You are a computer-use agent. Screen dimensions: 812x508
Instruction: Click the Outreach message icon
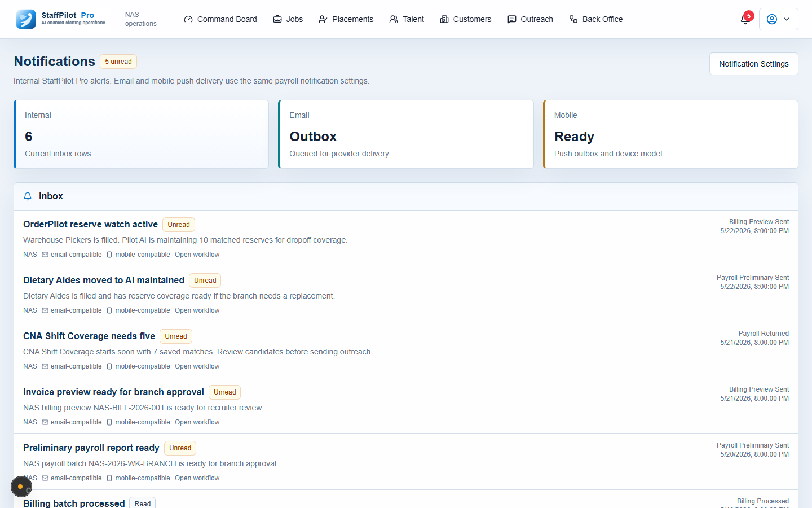[512, 19]
